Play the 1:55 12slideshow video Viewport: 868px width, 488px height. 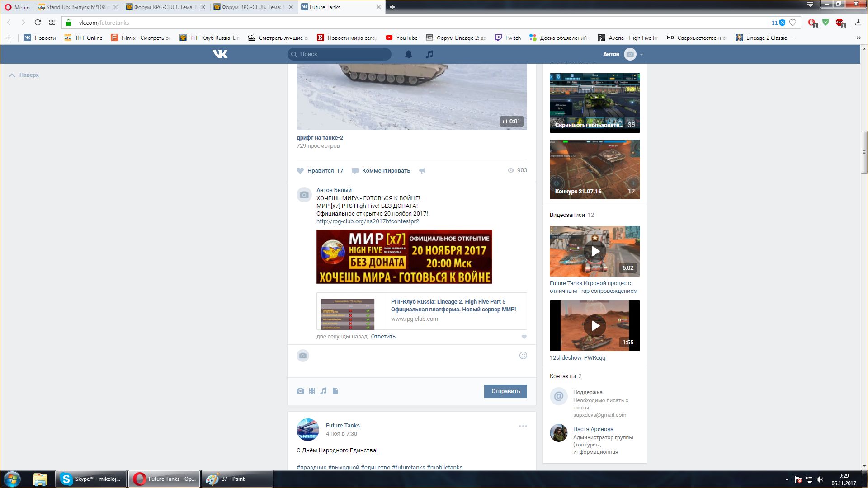click(x=594, y=326)
